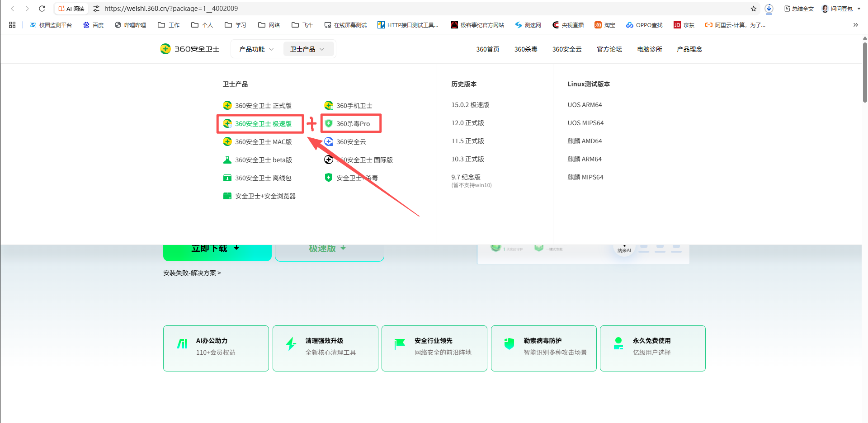The width and height of the screenshot is (868, 423).
Task: Click the URL address bar
Action: coord(407,9)
